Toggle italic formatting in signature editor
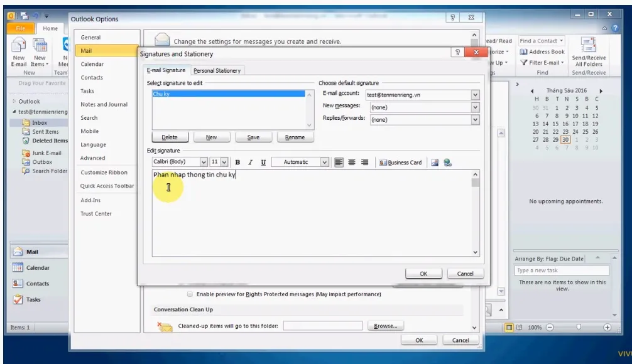Image resolution: width=632 pixels, height=364 pixels. (x=250, y=163)
